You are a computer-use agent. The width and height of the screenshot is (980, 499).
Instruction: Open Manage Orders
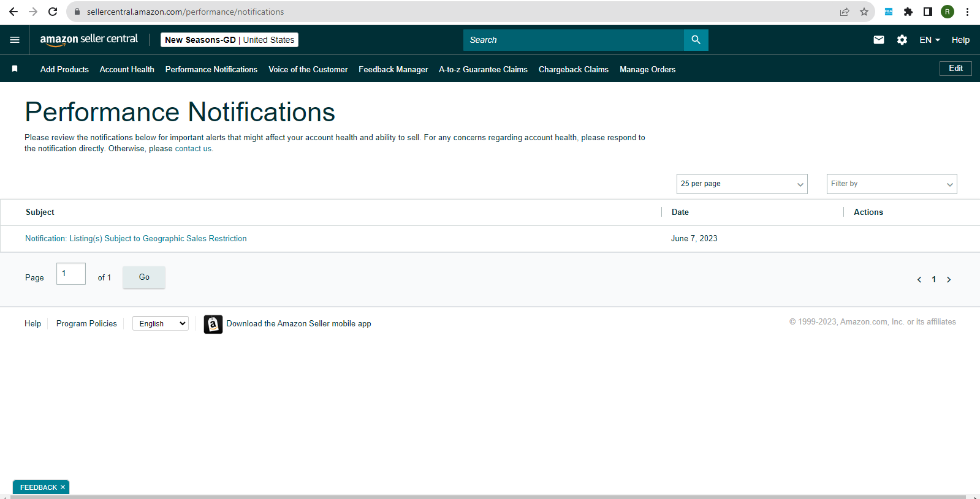647,69
